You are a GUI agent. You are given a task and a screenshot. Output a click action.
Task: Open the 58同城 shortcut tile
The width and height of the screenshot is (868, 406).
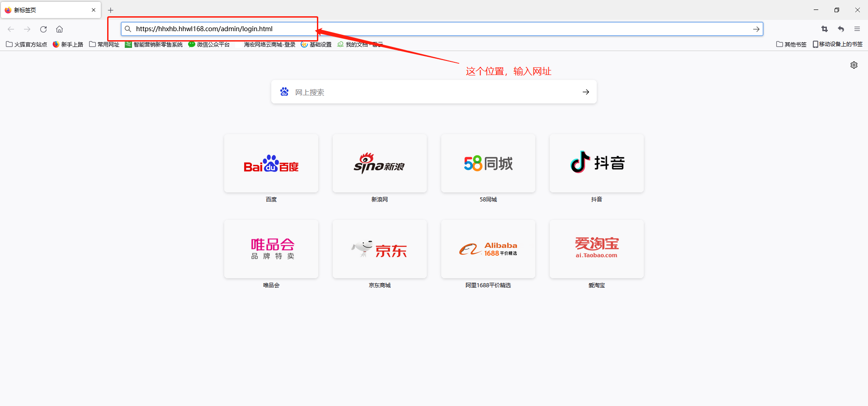pyautogui.click(x=488, y=163)
